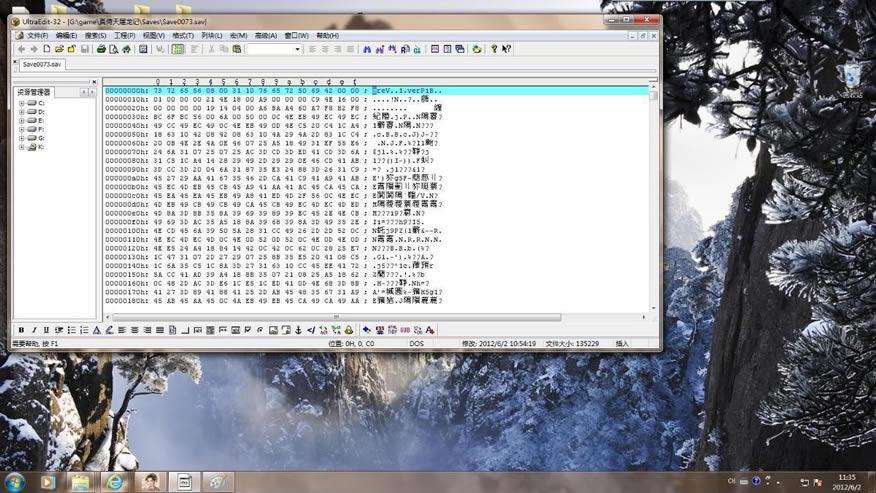Click hex row 00000010h offset
876x493 pixels.
(x=127, y=99)
